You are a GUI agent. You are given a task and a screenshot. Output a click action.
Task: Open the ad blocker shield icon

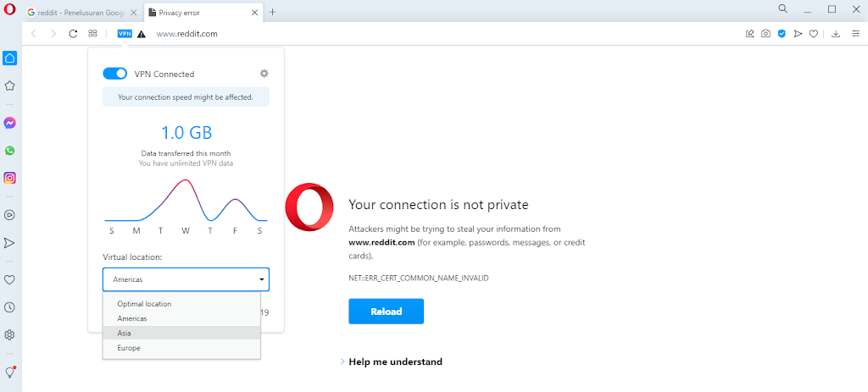pyautogui.click(x=782, y=34)
